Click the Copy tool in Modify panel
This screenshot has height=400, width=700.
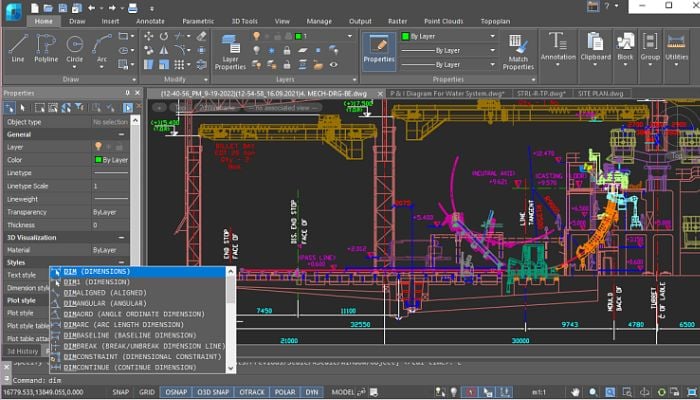coord(149,50)
